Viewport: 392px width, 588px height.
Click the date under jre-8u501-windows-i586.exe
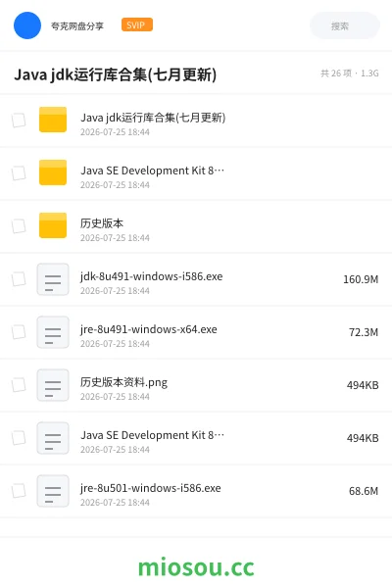pyautogui.click(x=115, y=503)
